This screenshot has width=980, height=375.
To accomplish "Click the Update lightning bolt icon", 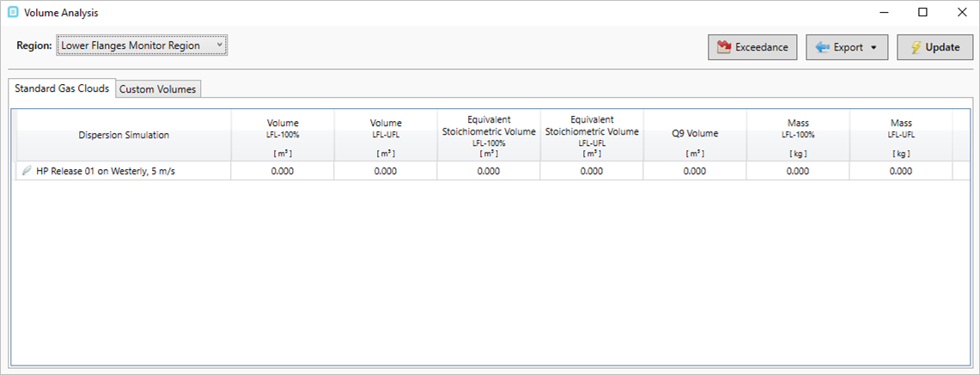I will point(915,47).
